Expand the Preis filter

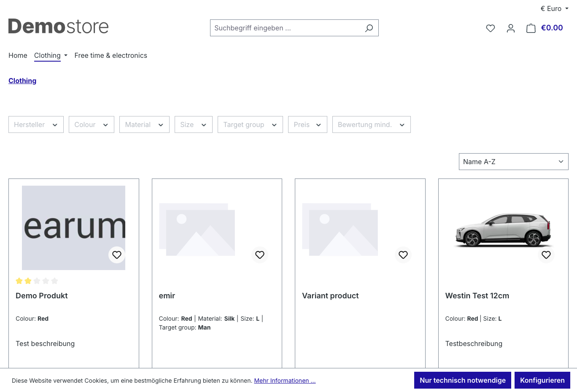pos(307,124)
